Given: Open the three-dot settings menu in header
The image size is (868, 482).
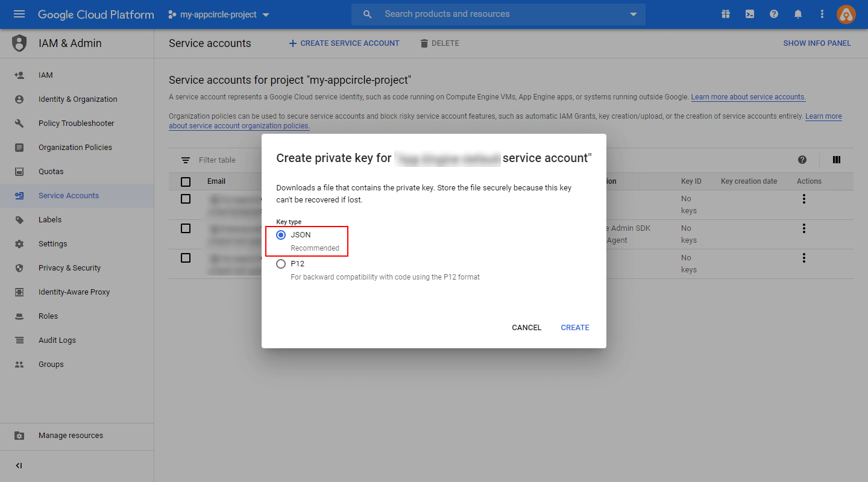Looking at the screenshot, I should (822, 14).
